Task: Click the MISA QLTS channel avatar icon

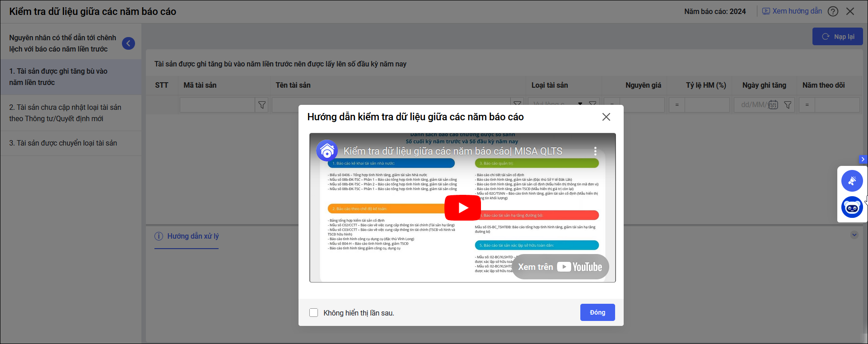Action: pyautogui.click(x=327, y=151)
